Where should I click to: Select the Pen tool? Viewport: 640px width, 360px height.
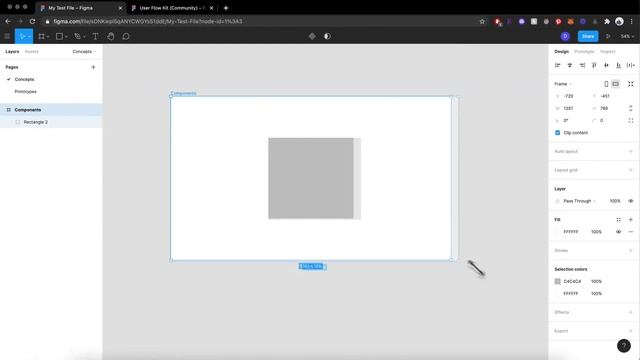tap(78, 36)
